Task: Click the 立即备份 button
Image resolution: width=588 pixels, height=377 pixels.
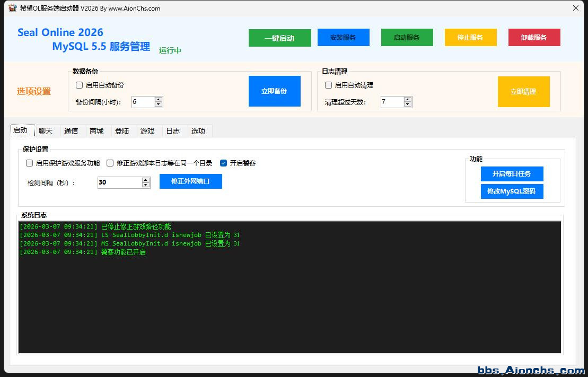Action: pyautogui.click(x=274, y=91)
